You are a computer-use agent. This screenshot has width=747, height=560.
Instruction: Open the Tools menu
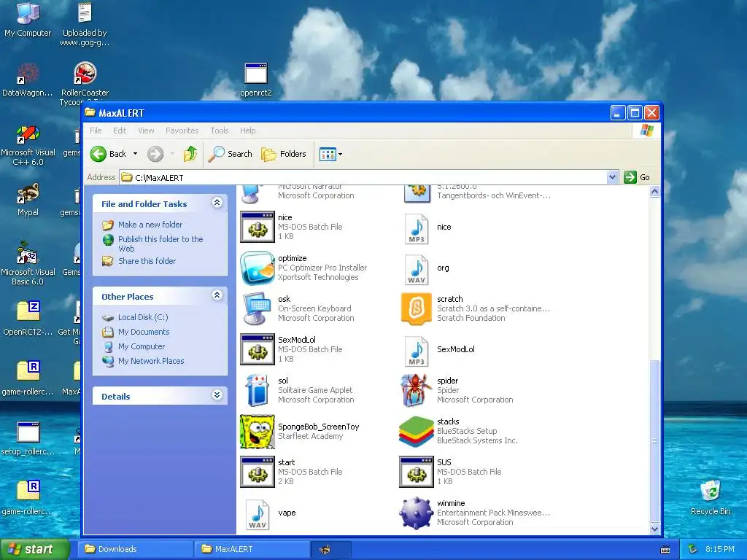[x=220, y=131]
